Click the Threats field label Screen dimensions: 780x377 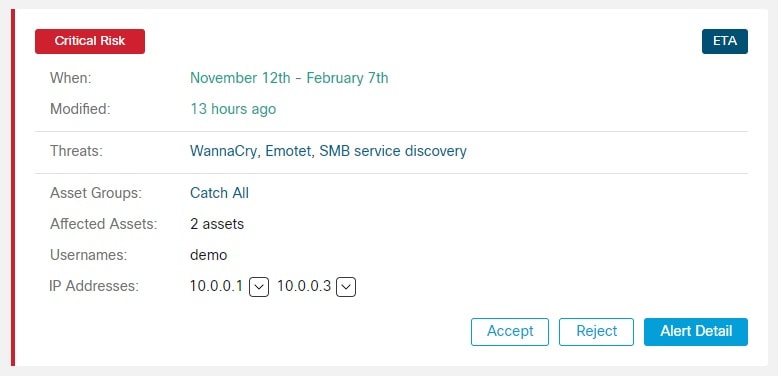click(76, 151)
